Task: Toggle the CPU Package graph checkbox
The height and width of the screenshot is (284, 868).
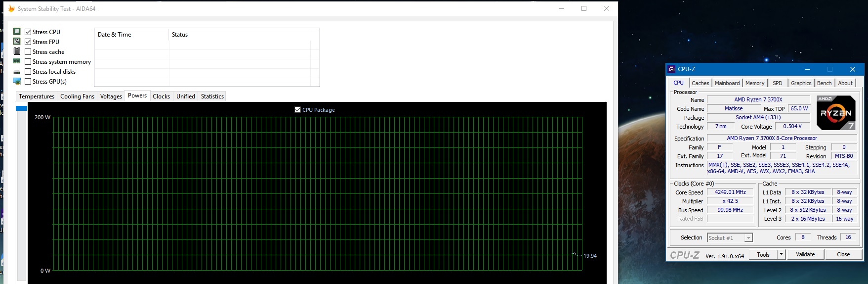Action: [x=297, y=109]
